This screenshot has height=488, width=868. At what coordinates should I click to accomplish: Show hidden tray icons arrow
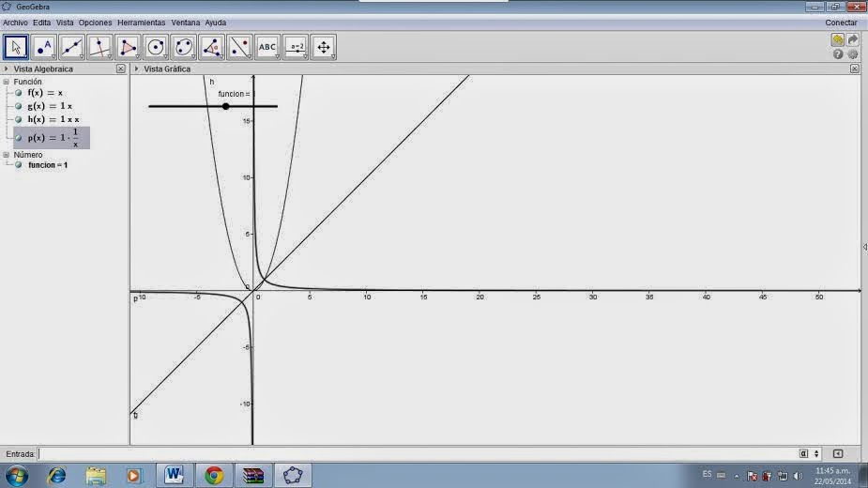pos(737,476)
